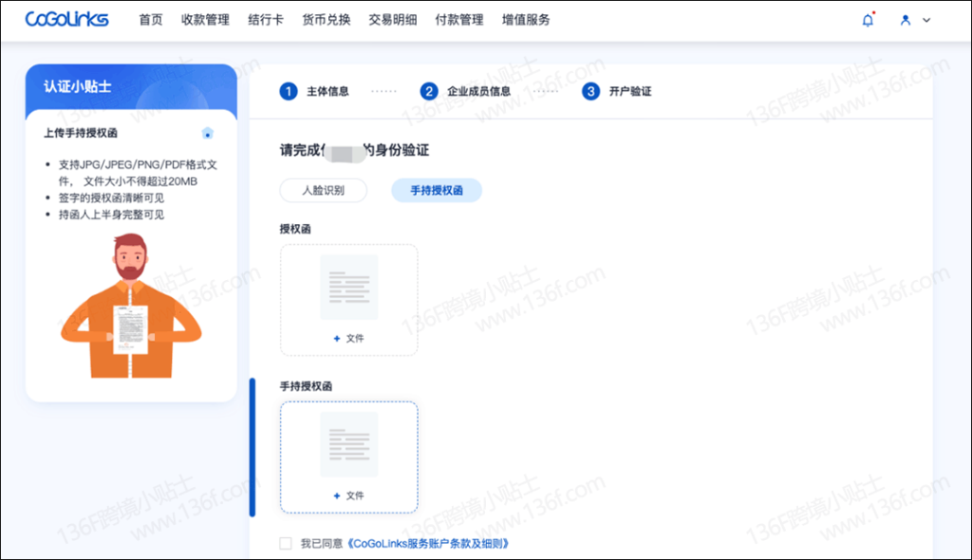The image size is (972, 560).
Task: Click the blue vertical scrollbar
Action: click(x=252, y=447)
